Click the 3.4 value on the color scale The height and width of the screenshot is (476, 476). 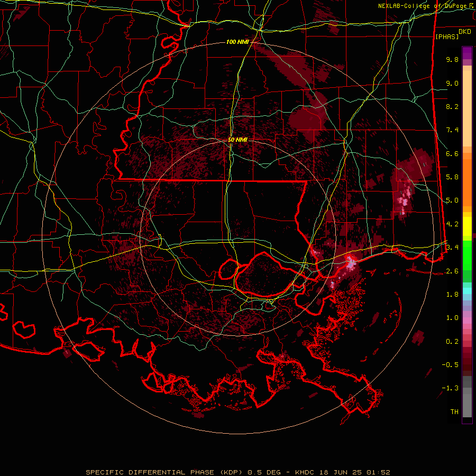tap(452, 248)
